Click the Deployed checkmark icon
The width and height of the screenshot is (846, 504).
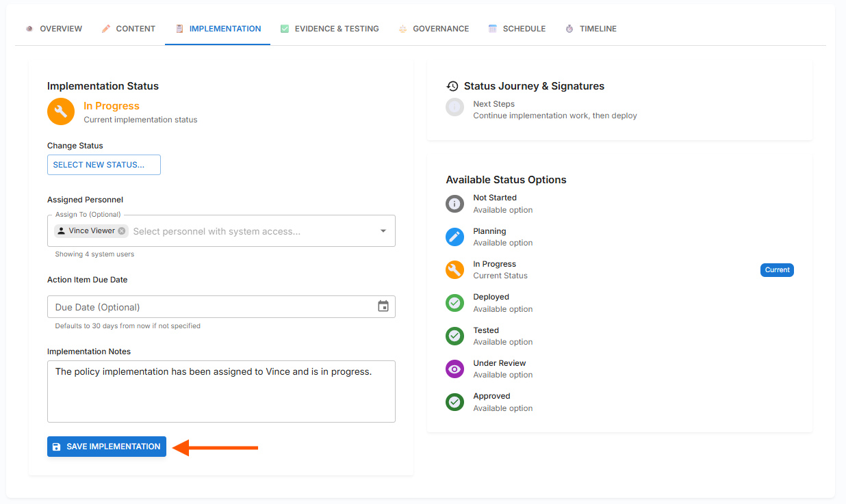tap(454, 303)
